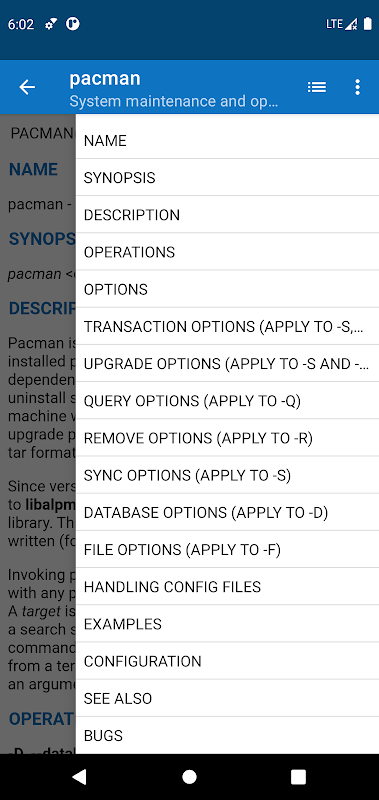Viewport: 379px width, 800px height.
Task: Jump to SYNOPSIS section
Action: click(228, 178)
